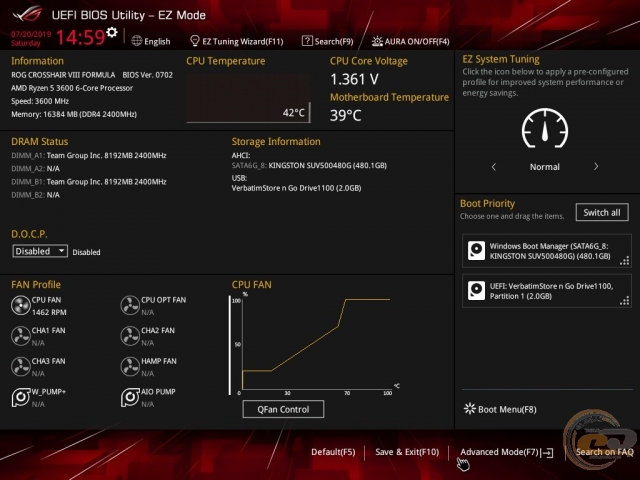Open Boot Menu(F8)
The height and width of the screenshot is (480, 640).
pos(500,409)
